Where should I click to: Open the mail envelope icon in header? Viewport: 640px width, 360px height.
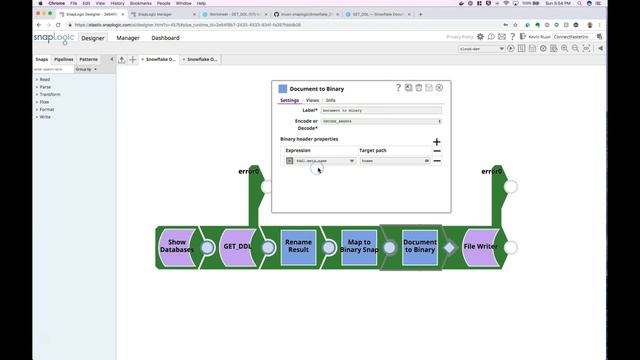[x=502, y=37]
